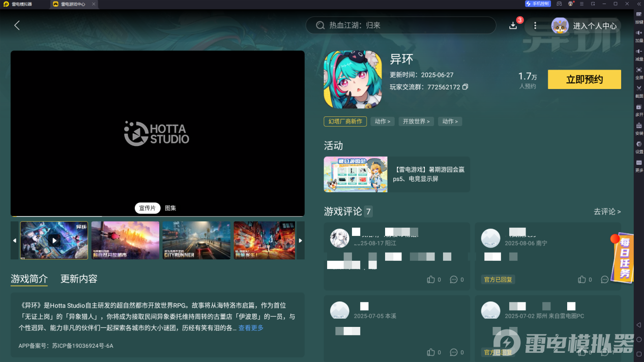Click the fullscreen icon in sidebar
This screenshot has height=362, width=644.
(x=639, y=73)
